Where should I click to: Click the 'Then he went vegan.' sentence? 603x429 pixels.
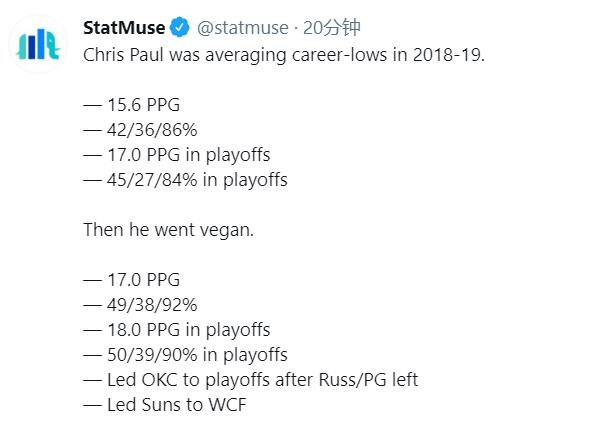pyautogui.click(x=169, y=230)
